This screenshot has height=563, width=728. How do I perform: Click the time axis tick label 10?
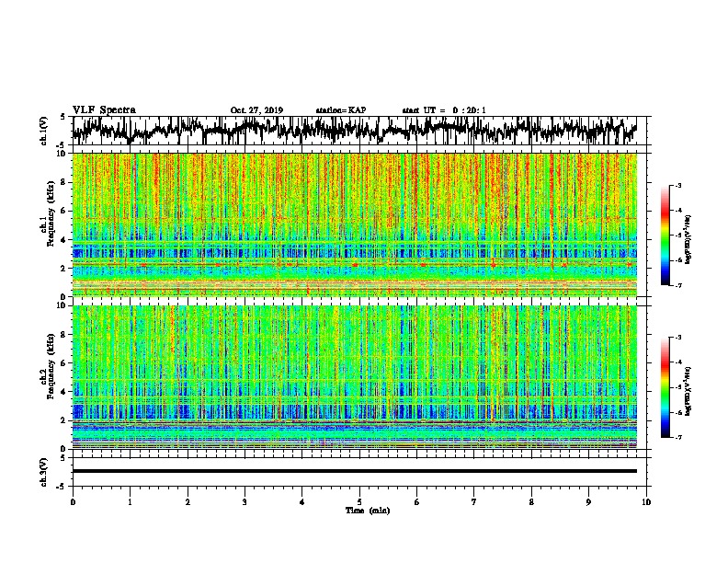pyautogui.click(x=646, y=502)
